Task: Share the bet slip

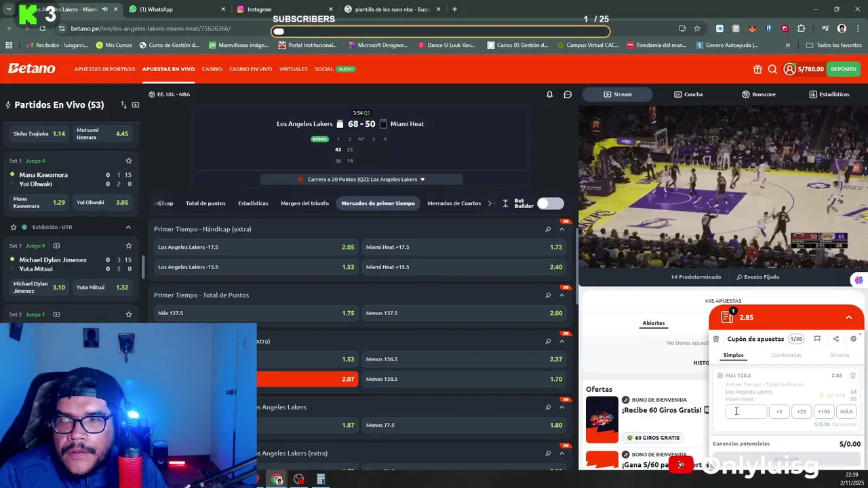Action: (x=835, y=339)
